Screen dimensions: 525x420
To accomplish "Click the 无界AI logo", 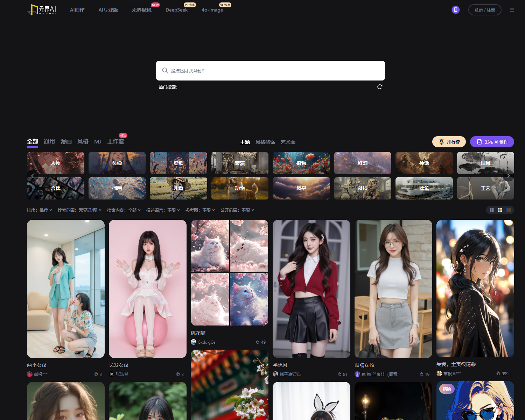I will click(42, 10).
